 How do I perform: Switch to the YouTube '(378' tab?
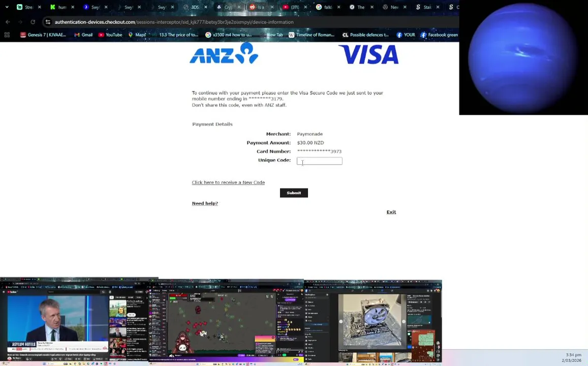291,7
